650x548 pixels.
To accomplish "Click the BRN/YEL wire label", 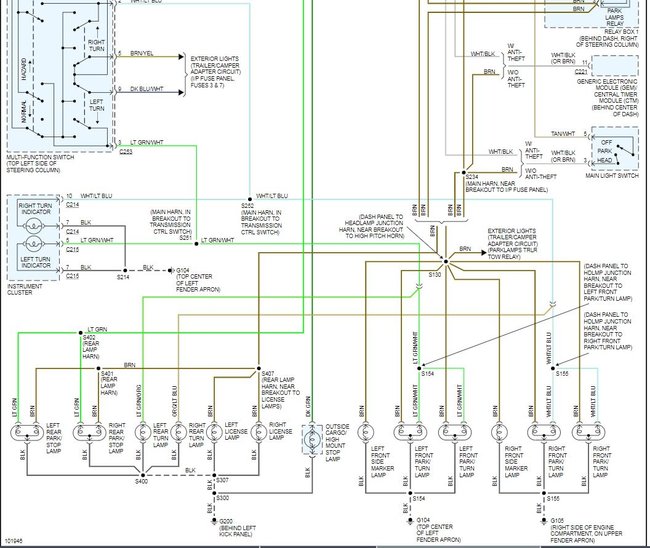I will (142, 53).
